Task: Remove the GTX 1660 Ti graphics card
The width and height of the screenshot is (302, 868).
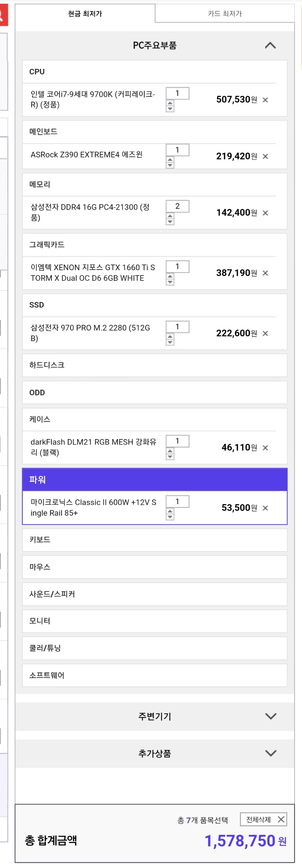Action: (265, 273)
